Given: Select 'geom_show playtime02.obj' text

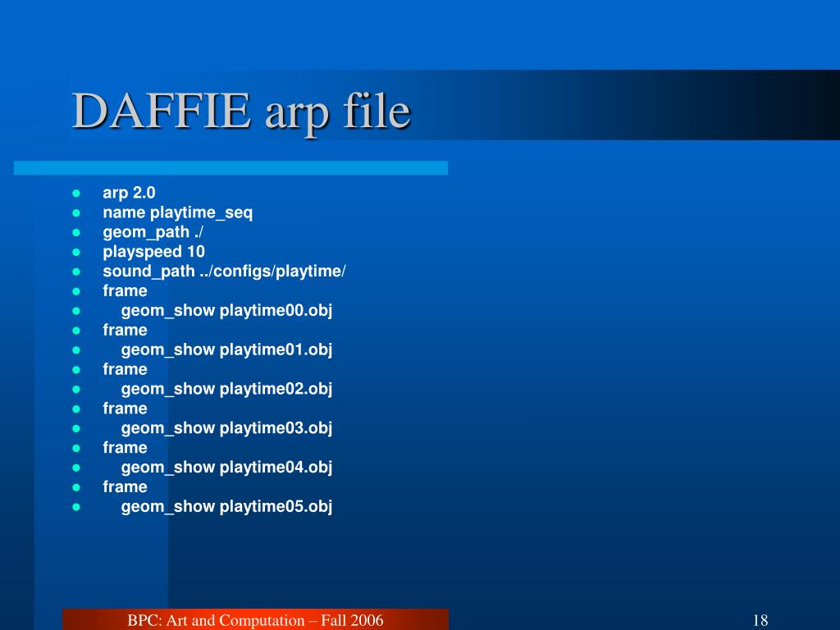Looking at the screenshot, I should (x=226, y=389).
